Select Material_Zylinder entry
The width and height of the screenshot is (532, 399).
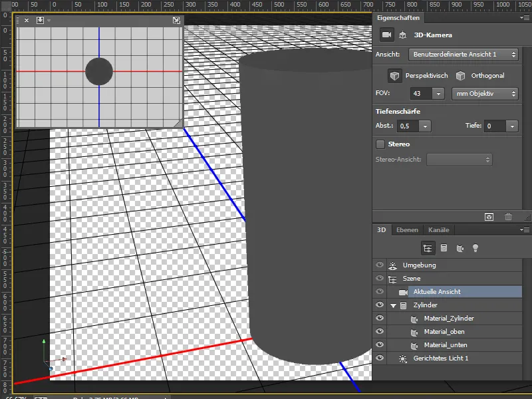[x=447, y=319]
